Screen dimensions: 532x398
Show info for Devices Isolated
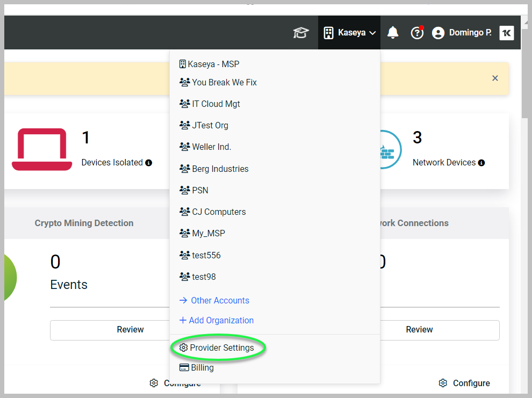(149, 163)
